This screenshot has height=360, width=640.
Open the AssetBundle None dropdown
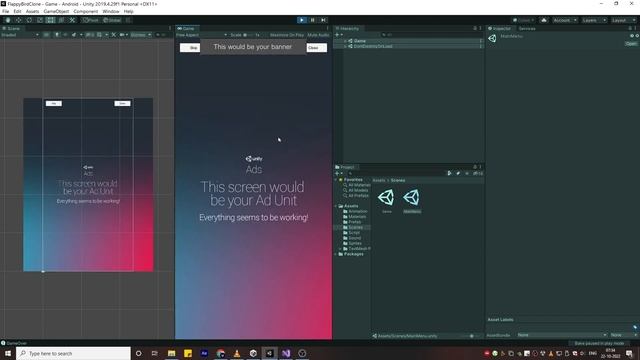(x=562, y=335)
